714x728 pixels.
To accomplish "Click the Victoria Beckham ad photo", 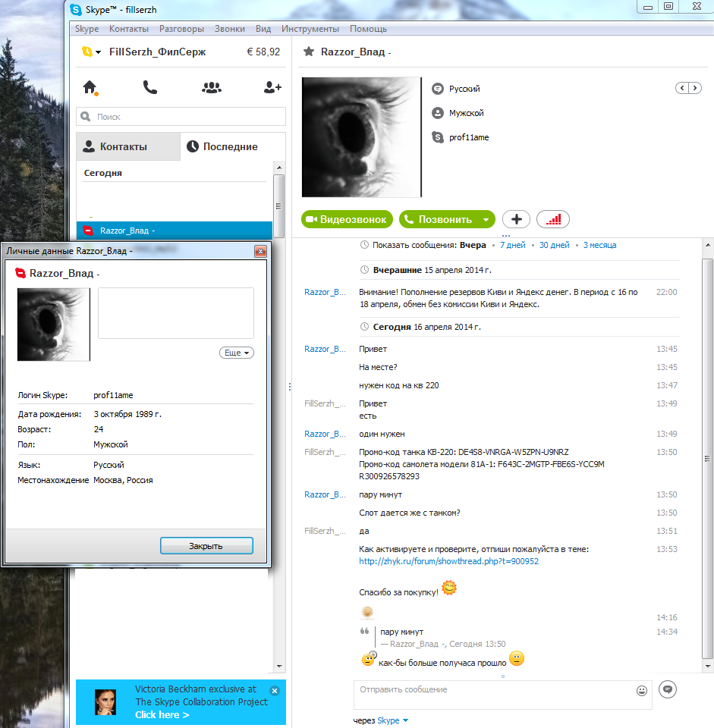I will coord(105,702).
